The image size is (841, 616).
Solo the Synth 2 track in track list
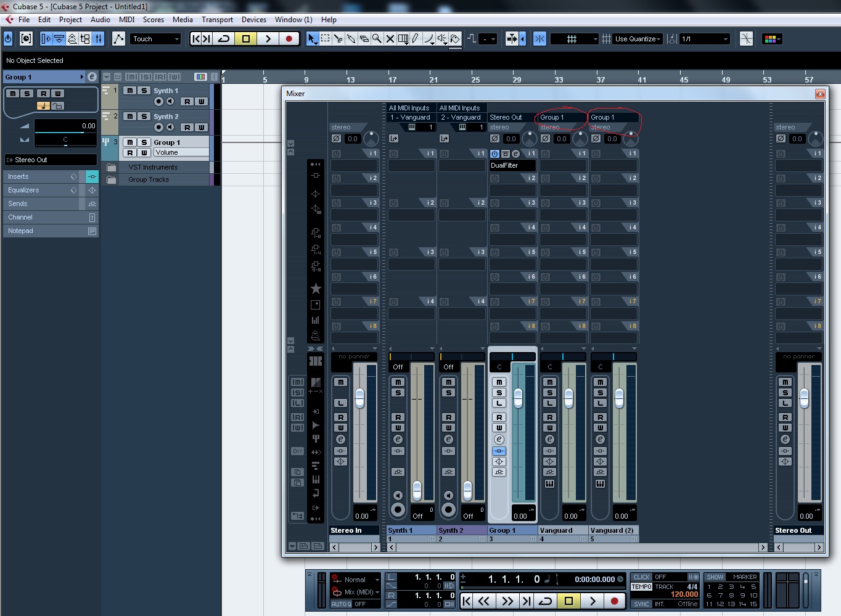pos(144,117)
